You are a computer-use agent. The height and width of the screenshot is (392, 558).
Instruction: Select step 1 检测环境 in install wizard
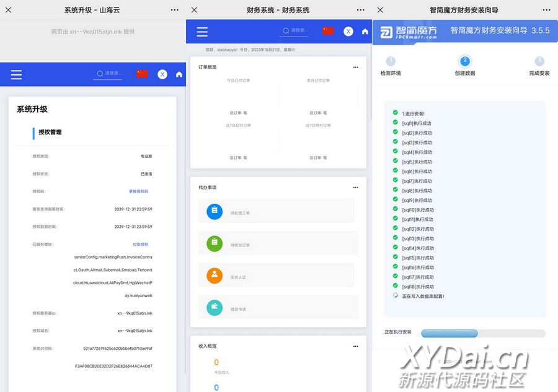(391, 61)
